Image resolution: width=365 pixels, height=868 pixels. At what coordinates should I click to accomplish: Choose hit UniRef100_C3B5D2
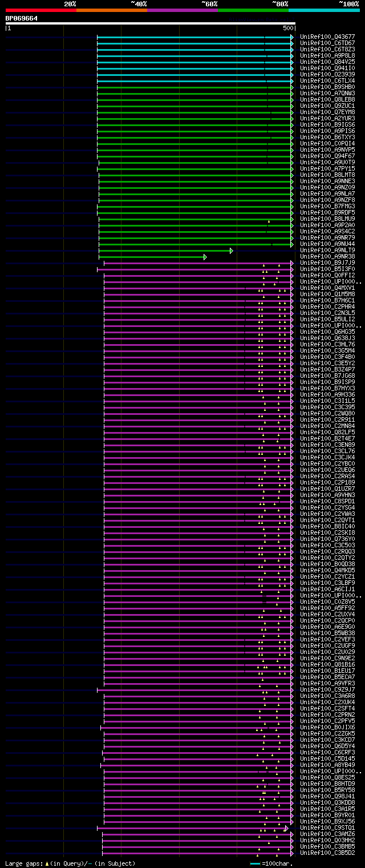click(327, 853)
